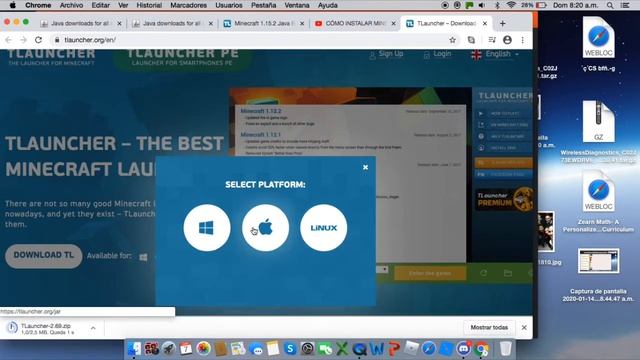Close the downloads bar
The width and height of the screenshot is (640, 360).
[x=524, y=328]
